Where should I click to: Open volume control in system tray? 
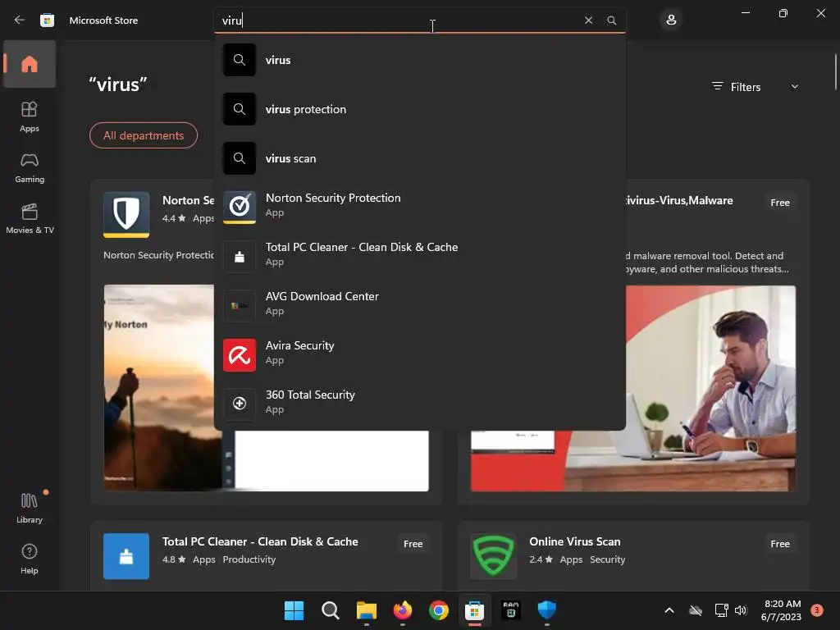(741, 610)
